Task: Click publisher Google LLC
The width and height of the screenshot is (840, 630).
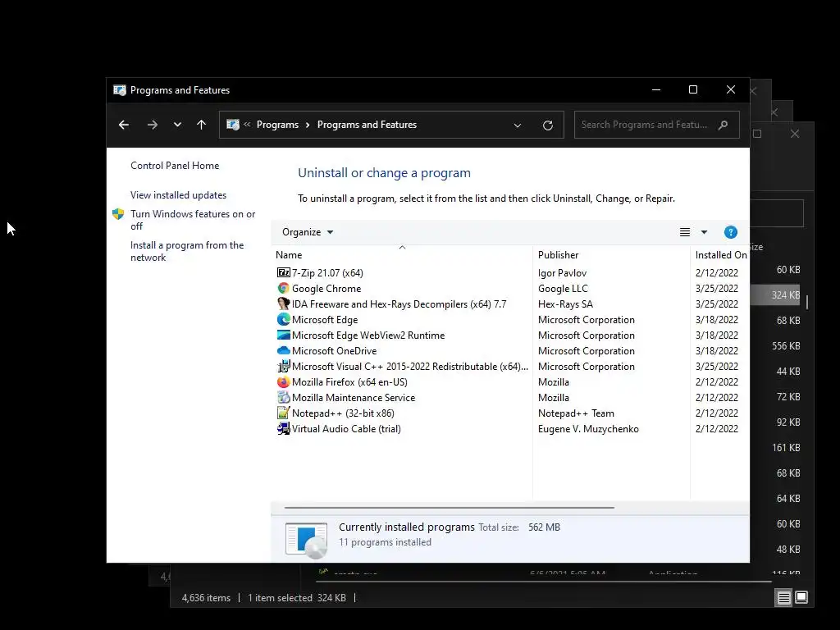Action: 563,288
